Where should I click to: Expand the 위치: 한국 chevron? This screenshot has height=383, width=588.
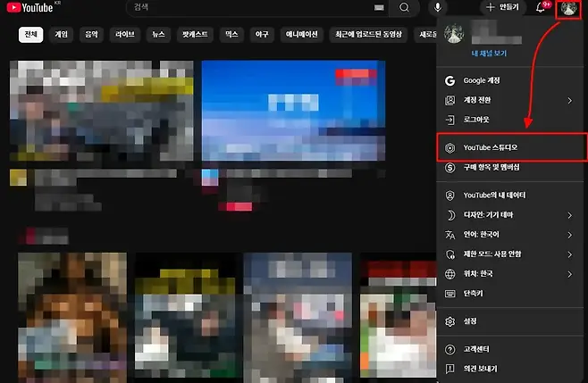tap(569, 274)
